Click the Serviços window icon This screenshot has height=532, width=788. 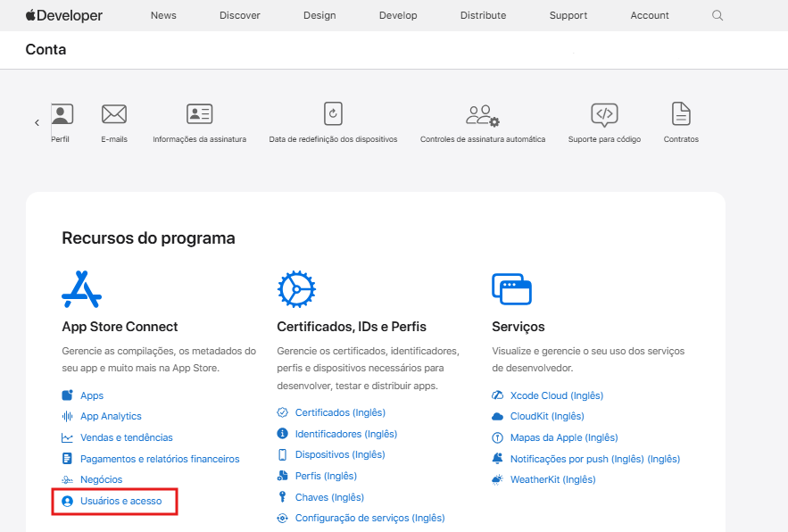pos(511,289)
